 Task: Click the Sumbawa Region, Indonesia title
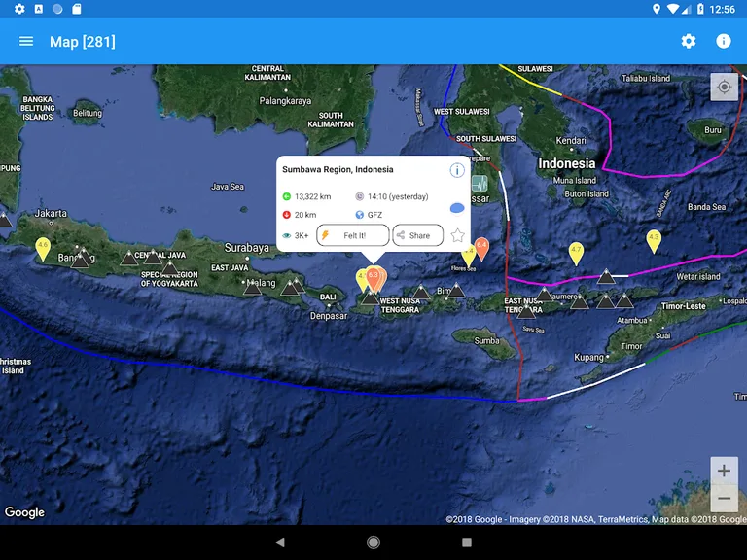point(338,169)
